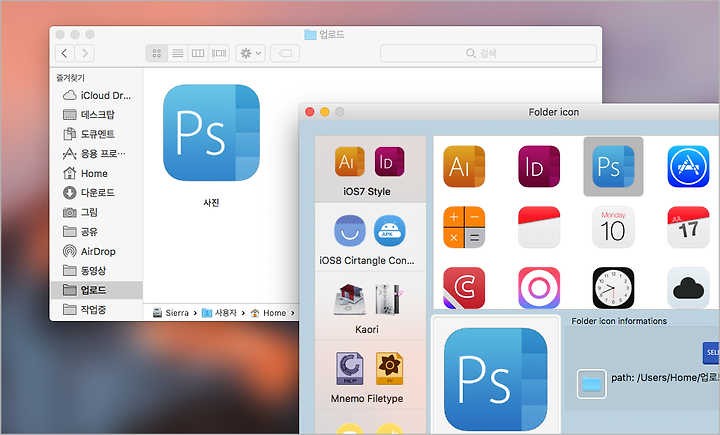This screenshot has height=435, width=720.
Task: Click the Finder 검색 search field
Action: 488,53
